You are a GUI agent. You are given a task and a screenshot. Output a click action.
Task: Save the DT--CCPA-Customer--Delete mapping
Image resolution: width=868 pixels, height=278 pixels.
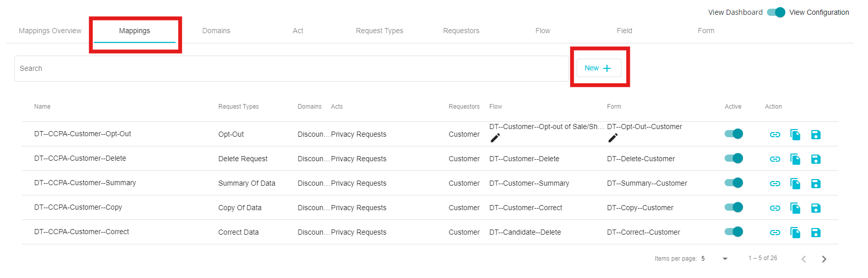tap(815, 159)
